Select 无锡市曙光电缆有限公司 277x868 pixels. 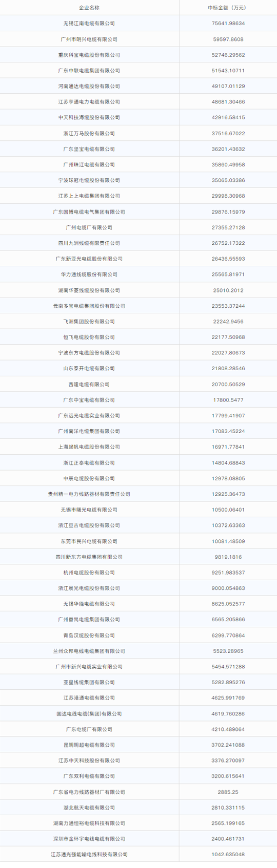coord(89,510)
